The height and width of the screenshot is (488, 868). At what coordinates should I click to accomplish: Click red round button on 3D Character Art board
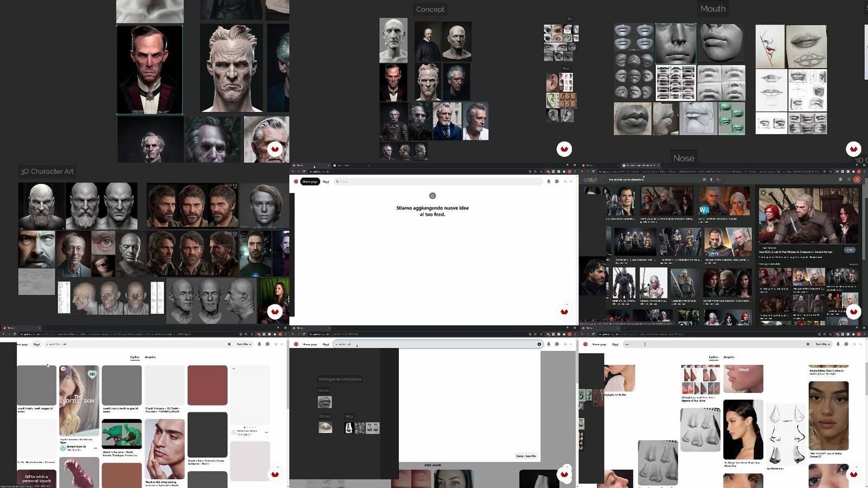click(x=275, y=311)
